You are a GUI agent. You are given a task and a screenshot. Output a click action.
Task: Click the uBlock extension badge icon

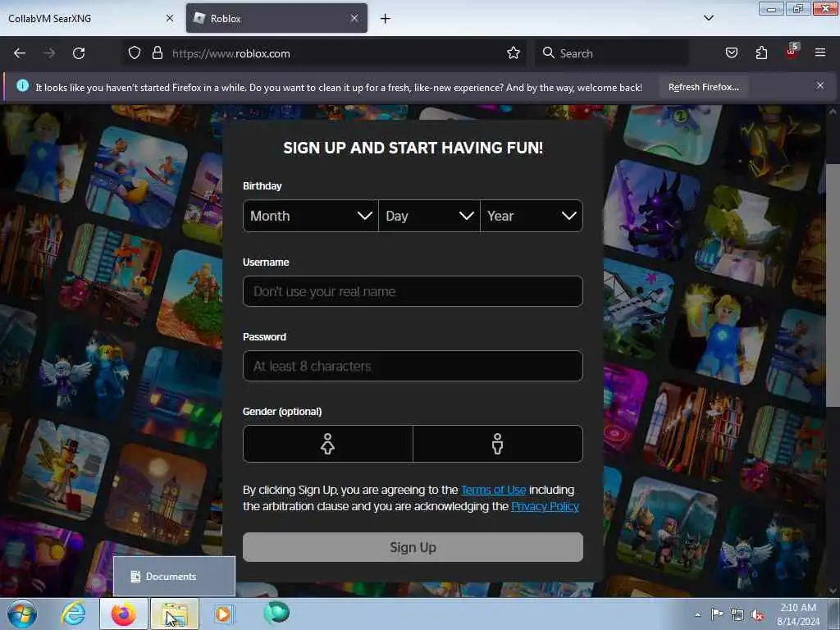pyautogui.click(x=792, y=52)
